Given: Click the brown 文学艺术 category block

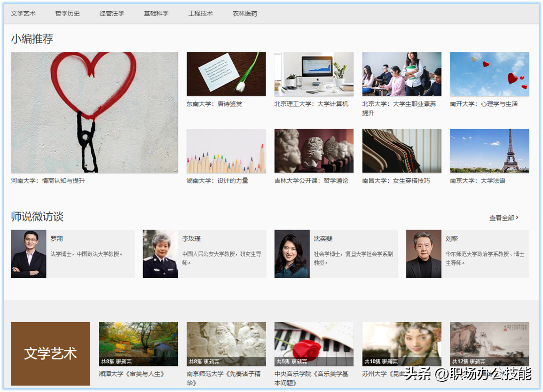Looking at the screenshot, I should click(x=51, y=354).
